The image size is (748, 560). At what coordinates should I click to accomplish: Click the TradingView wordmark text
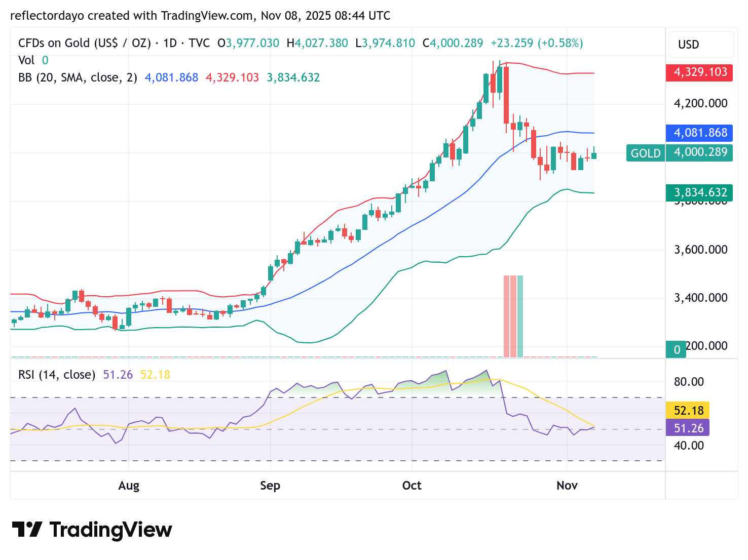point(111,530)
